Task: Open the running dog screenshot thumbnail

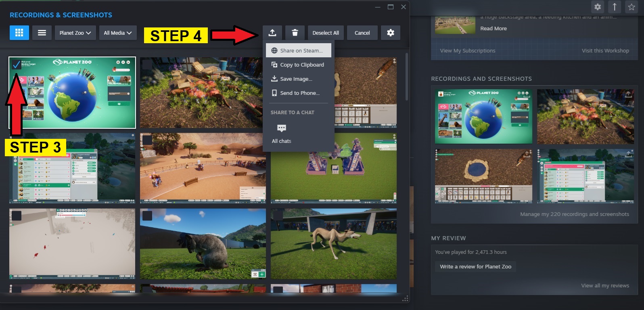Action: tap(334, 243)
